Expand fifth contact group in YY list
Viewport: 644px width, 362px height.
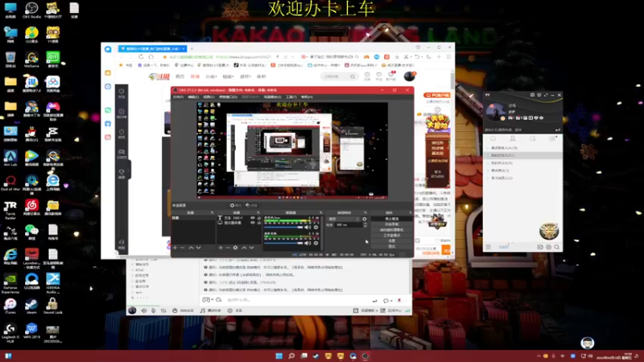[x=489, y=178]
